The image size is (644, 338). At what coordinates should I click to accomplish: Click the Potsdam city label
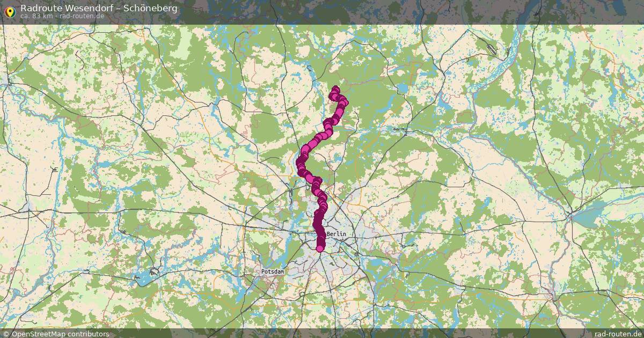(x=273, y=272)
